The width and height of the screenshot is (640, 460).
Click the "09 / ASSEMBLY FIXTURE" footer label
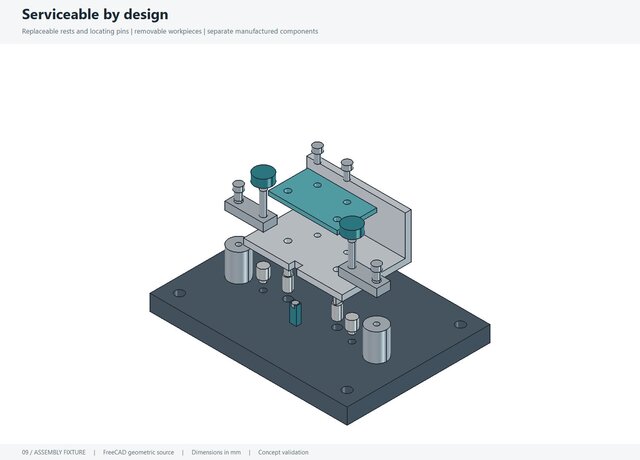[54, 452]
